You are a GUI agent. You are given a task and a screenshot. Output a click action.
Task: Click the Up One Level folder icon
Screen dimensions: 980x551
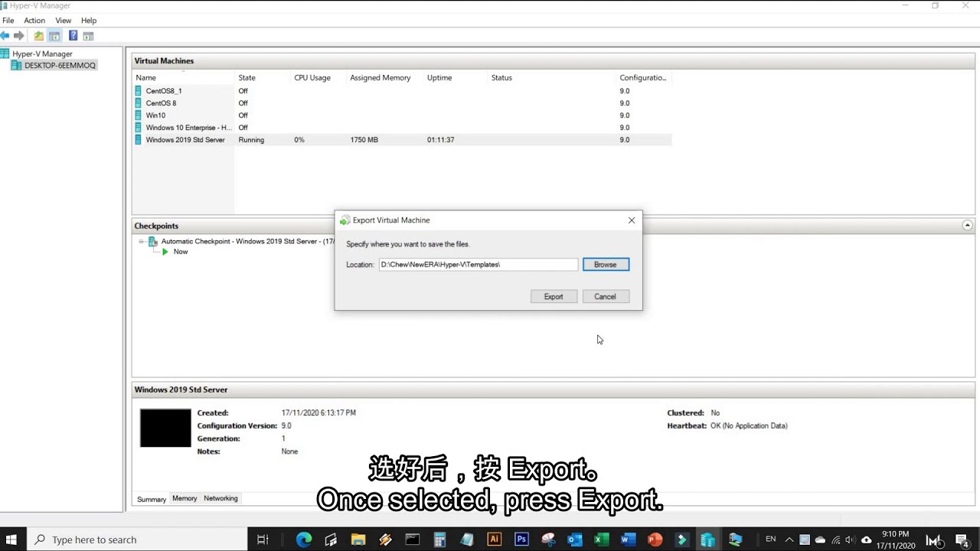pos(39,36)
